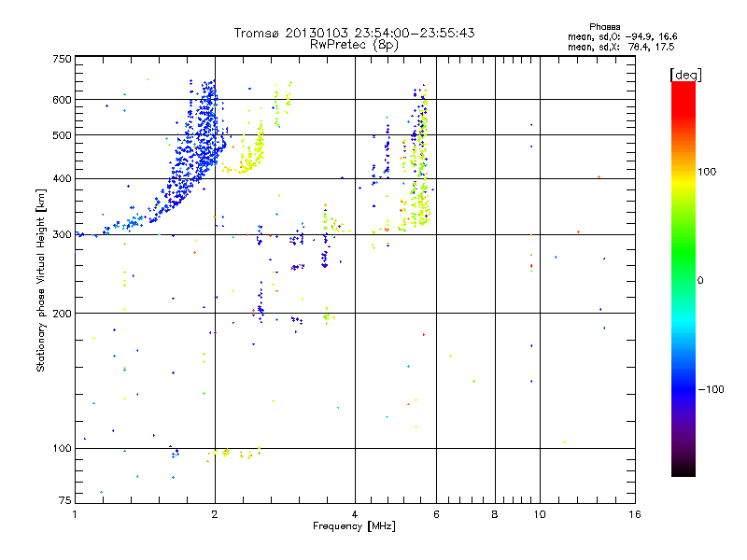
Task: Click the plot title 'Tromsø 20130103 23:54:00-23:55:43'
Action: coord(354,33)
